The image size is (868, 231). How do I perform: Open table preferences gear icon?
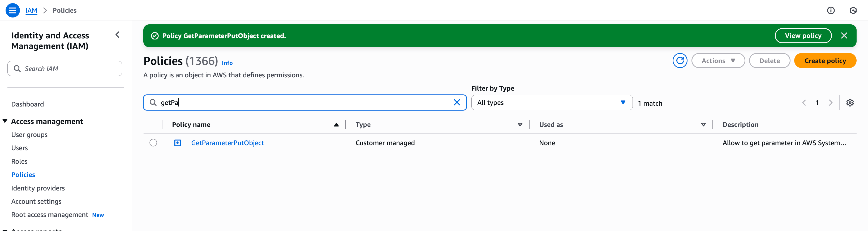point(850,103)
